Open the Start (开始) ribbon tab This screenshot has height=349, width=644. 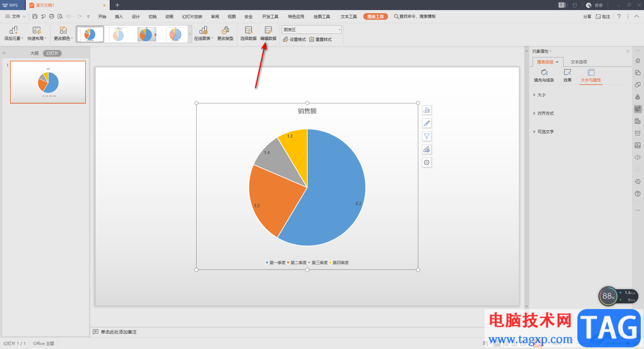coord(102,16)
